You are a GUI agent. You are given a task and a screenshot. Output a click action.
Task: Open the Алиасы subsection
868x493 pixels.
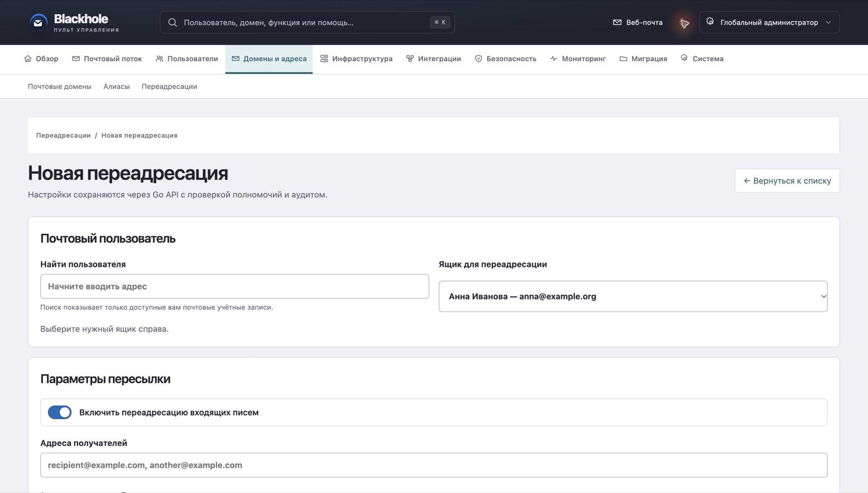(x=117, y=87)
